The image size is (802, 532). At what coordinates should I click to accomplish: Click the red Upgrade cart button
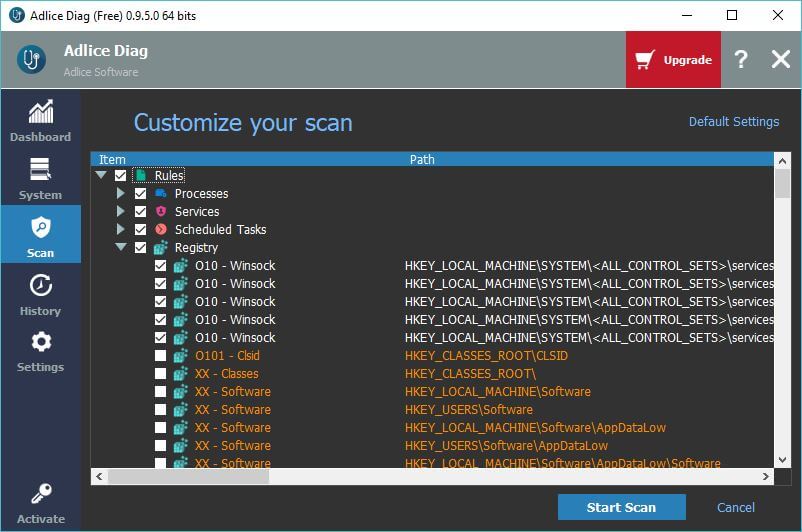[674, 60]
